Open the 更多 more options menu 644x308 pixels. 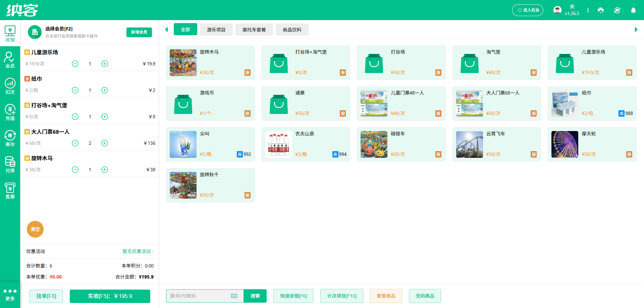click(10, 295)
